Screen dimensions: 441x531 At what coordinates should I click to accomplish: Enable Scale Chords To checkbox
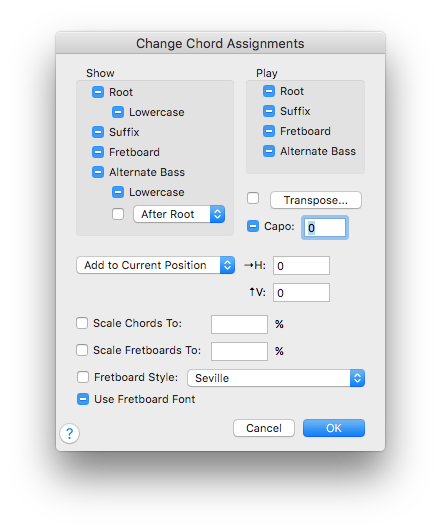click(x=82, y=323)
